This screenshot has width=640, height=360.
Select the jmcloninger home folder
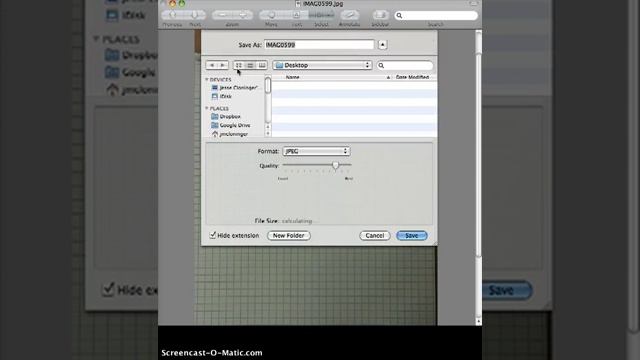click(x=229, y=134)
